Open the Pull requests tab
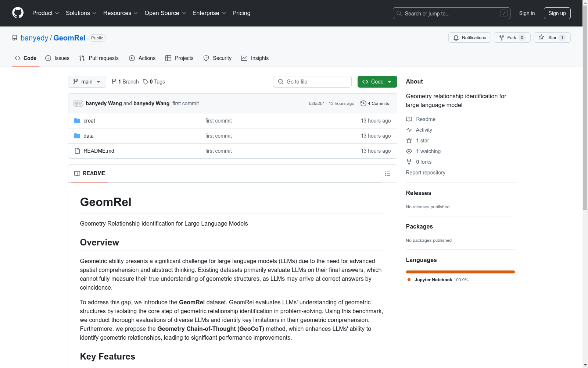The image size is (588, 368). [99, 58]
